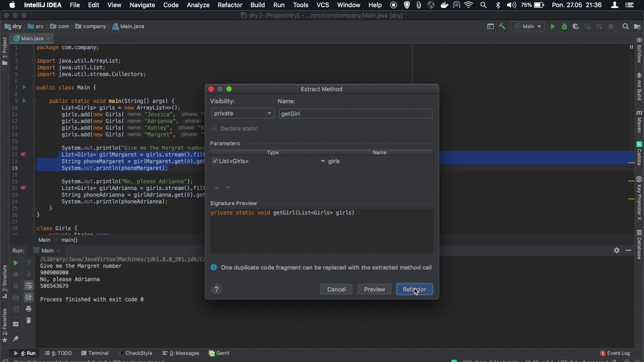Open the Refactor menu
This screenshot has height=362, width=644.
coord(230,5)
